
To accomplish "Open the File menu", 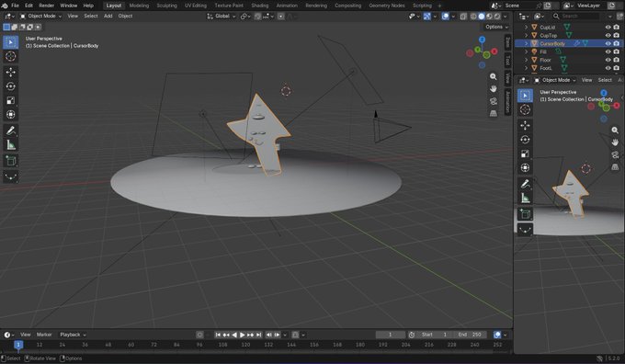I will pos(15,6).
